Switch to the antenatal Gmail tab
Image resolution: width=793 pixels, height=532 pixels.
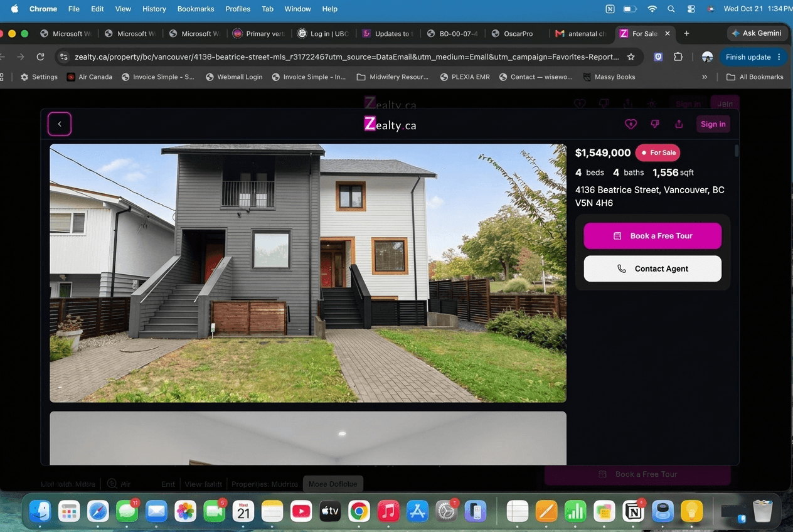(581, 33)
